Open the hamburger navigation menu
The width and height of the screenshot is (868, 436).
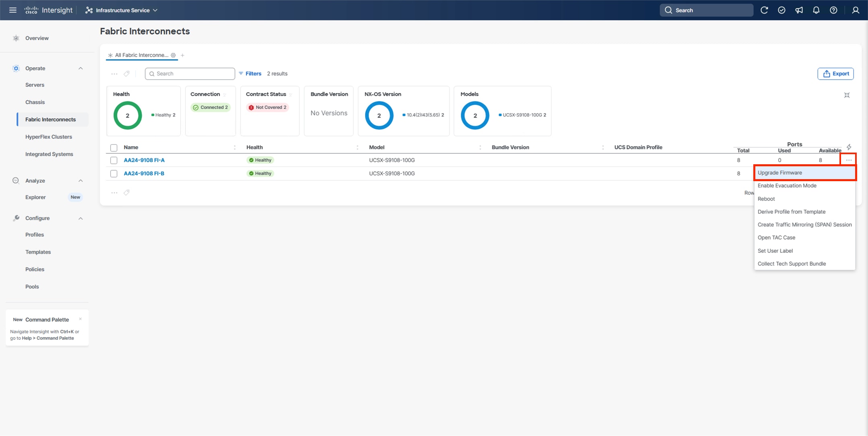(x=13, y=10)
